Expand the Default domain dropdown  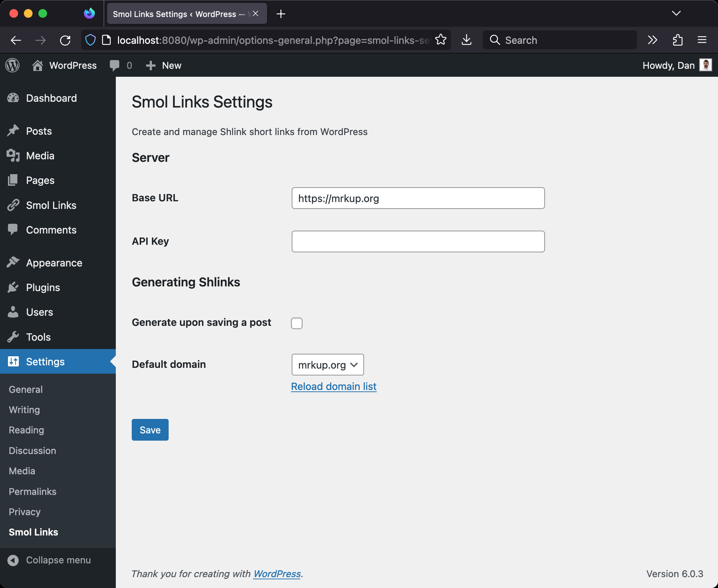(x=327, y=364)
